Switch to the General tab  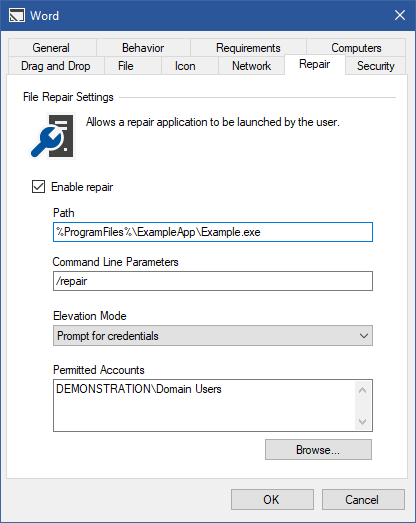(x=51, y=48)
